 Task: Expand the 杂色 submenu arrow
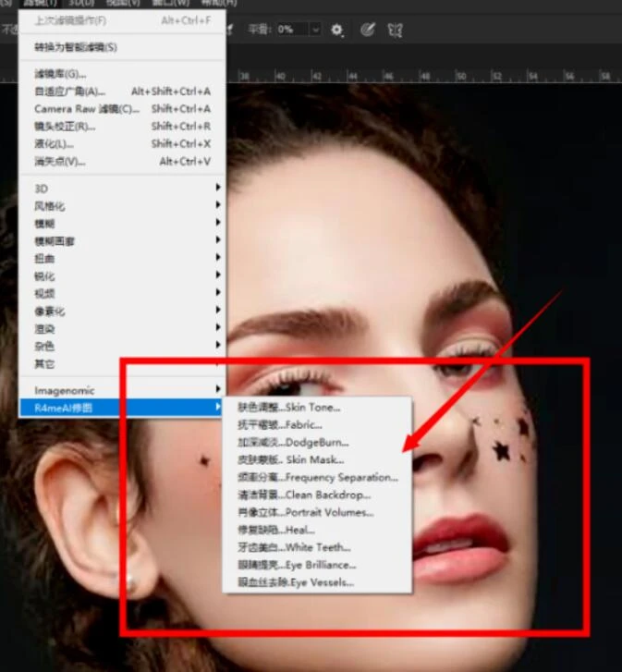coord(218,345)
